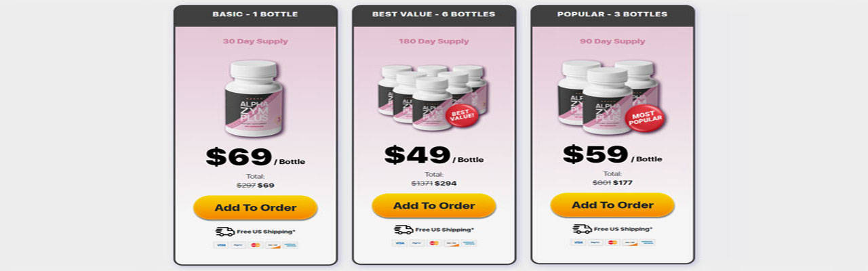
Task: Select the Basic - 1 Bottle header
Action: tap(255, 16)
